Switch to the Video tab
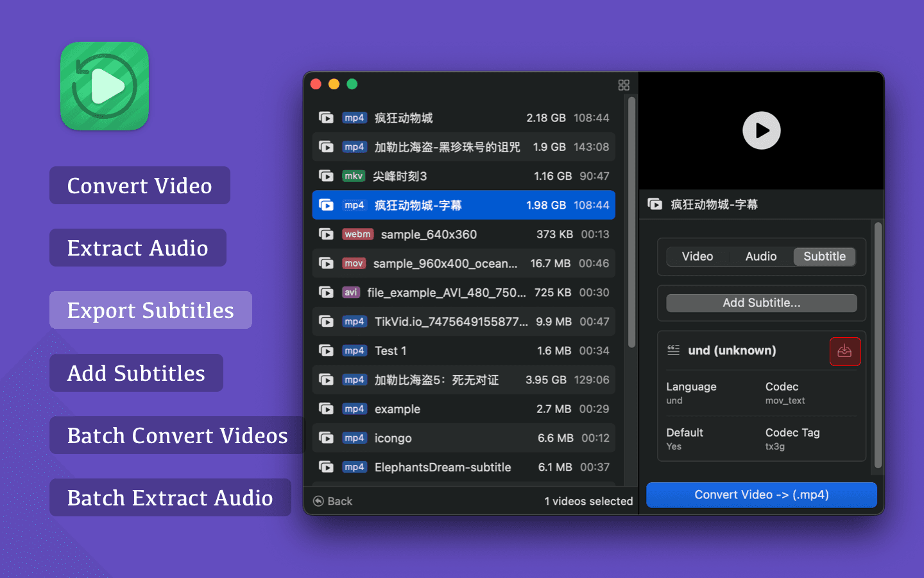Viewport: 924px width, 578px height. coord(697,256)
